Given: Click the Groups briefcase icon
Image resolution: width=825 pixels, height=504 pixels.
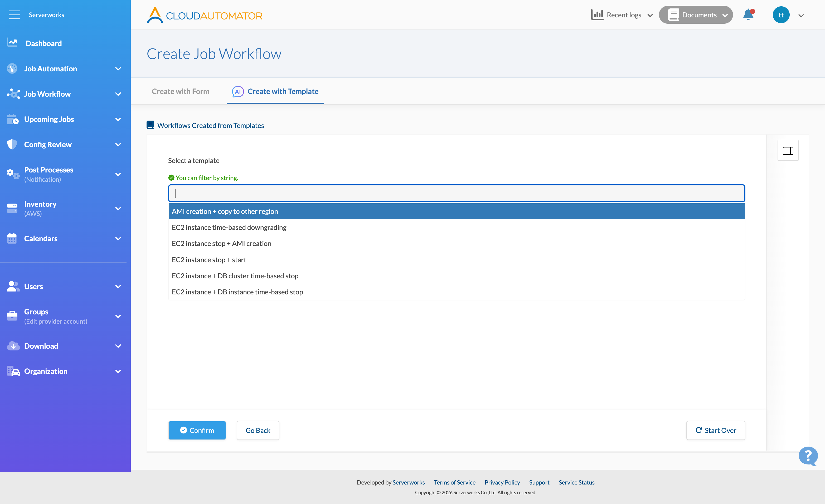Looking at the screenshot, I should pyautogui.click(x=12, y=316).
